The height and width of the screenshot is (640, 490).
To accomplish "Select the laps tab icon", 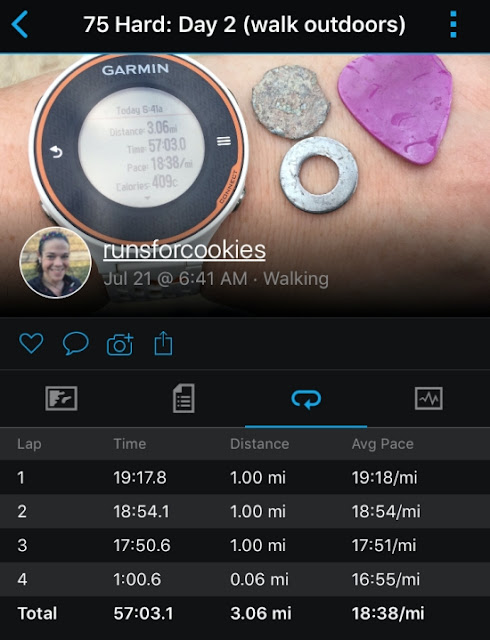I will (306, 399).
